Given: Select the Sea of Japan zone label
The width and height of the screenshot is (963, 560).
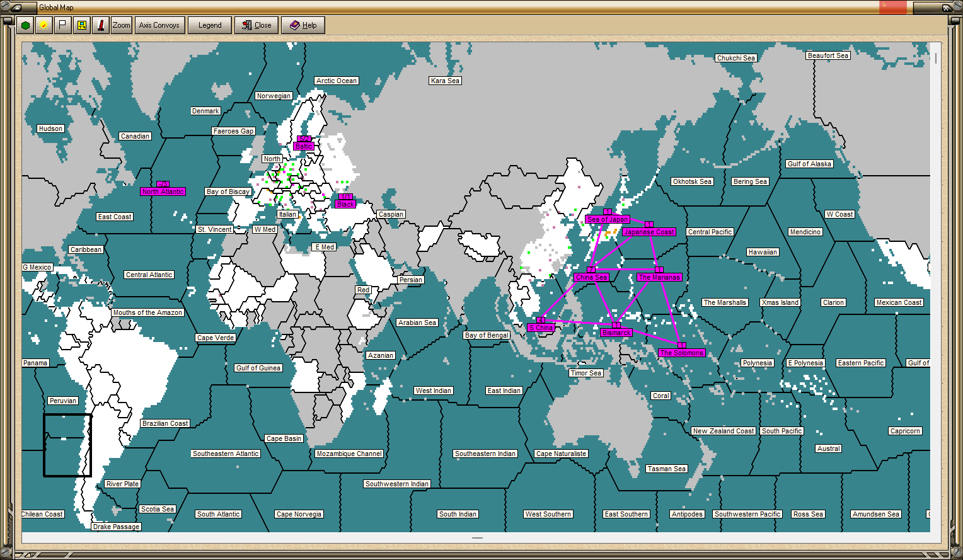Looking at the screenshot, I should [608, 219].
